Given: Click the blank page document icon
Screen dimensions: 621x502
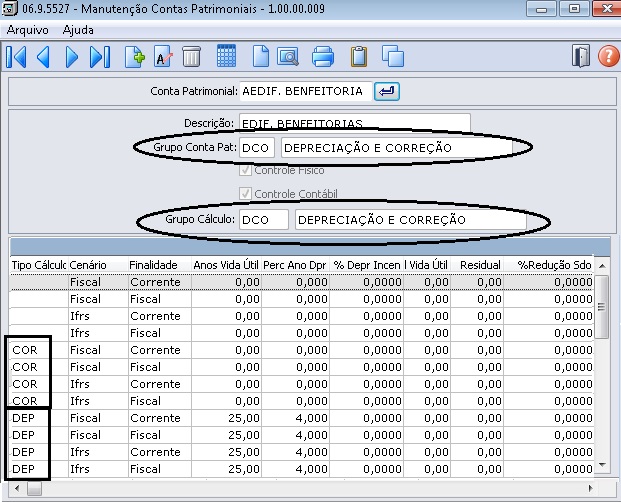Looking at the screenshot, I should pos(261,56).
